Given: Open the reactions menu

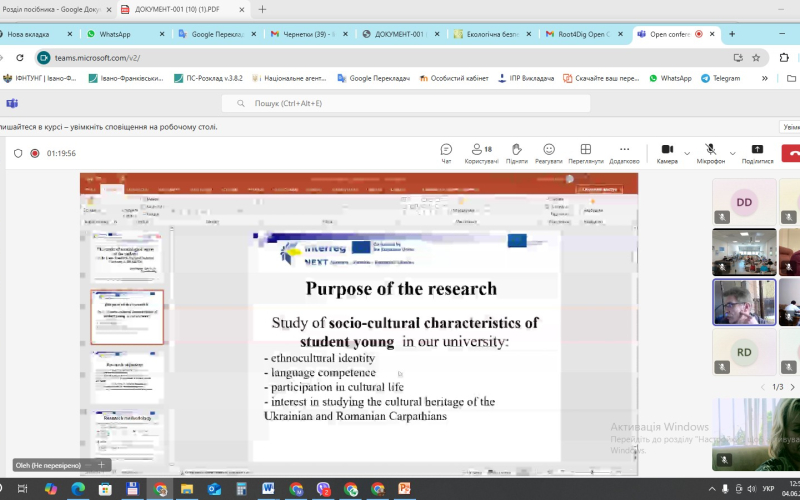Looking at the screenshot, I should pyautogui.click(x=548, y=154).
